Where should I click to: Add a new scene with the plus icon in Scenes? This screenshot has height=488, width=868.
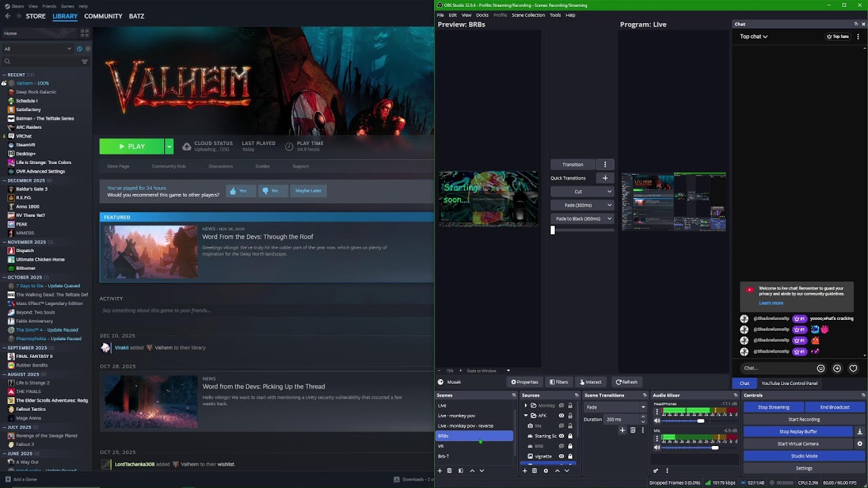[x=439, y=470]
